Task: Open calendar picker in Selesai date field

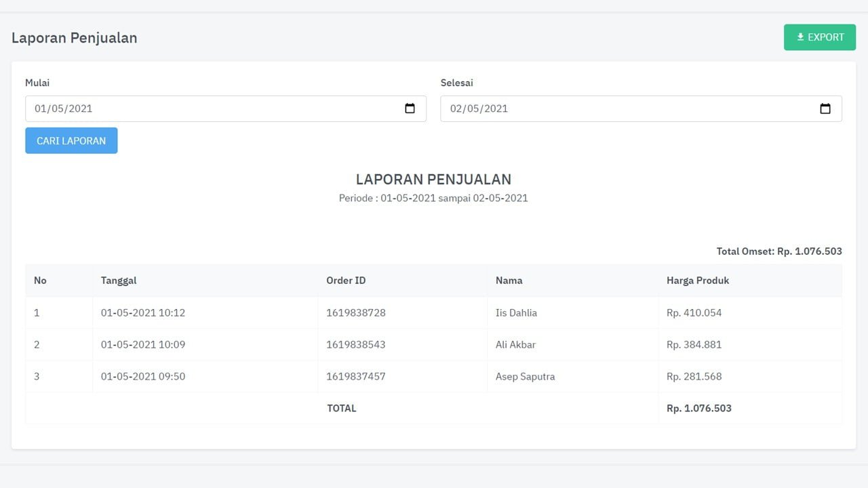Action: coord(825,108)
